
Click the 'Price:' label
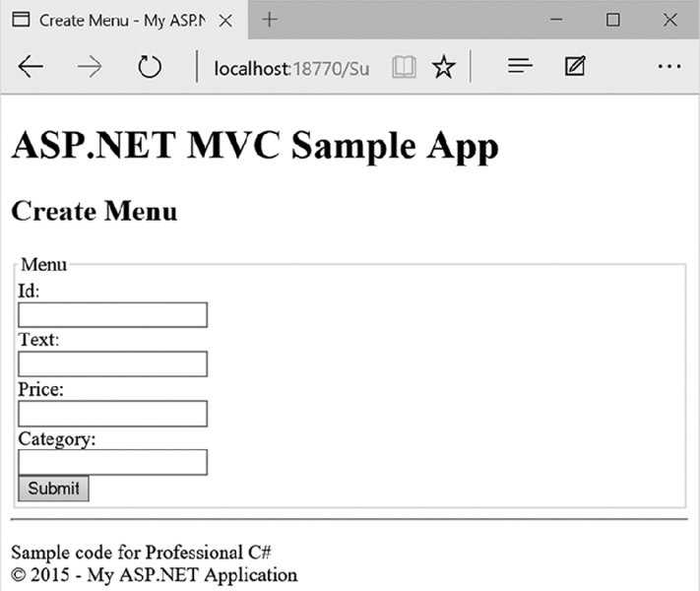[40, 389]
